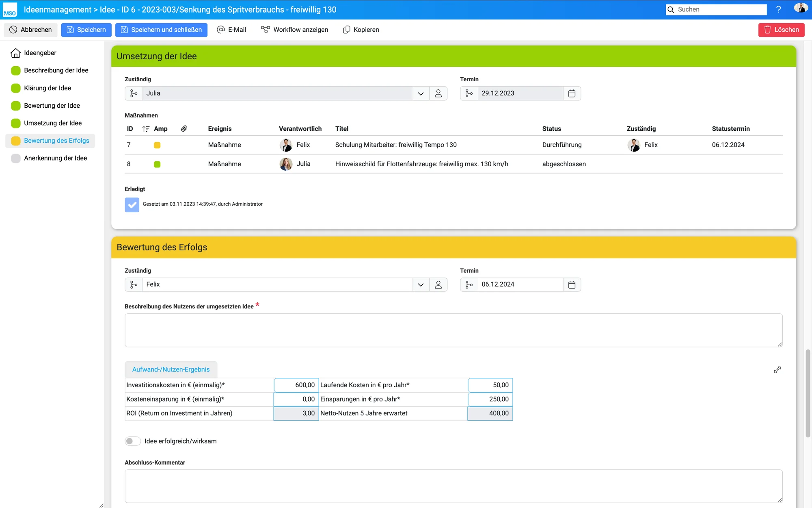Sort Maßnahmen by the Amp sort icon
Image resolution: width=812 pixels, height=508 pixels.
[x=146, y=129]
